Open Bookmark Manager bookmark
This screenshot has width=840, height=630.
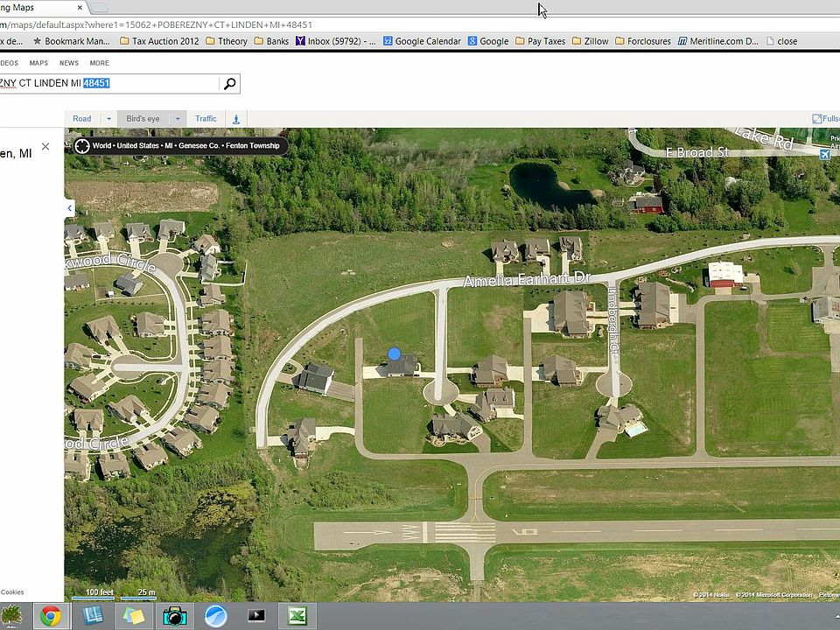click(x=71, y=41)
